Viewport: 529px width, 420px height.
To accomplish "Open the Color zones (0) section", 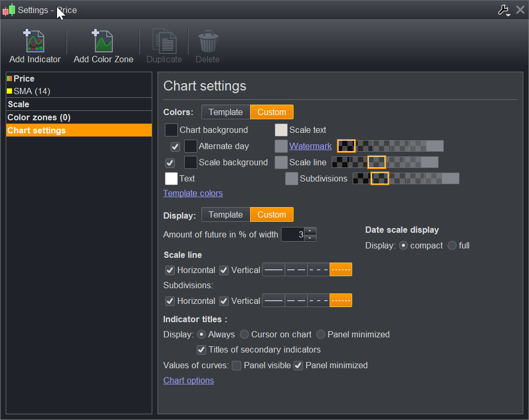I will 39,117.
